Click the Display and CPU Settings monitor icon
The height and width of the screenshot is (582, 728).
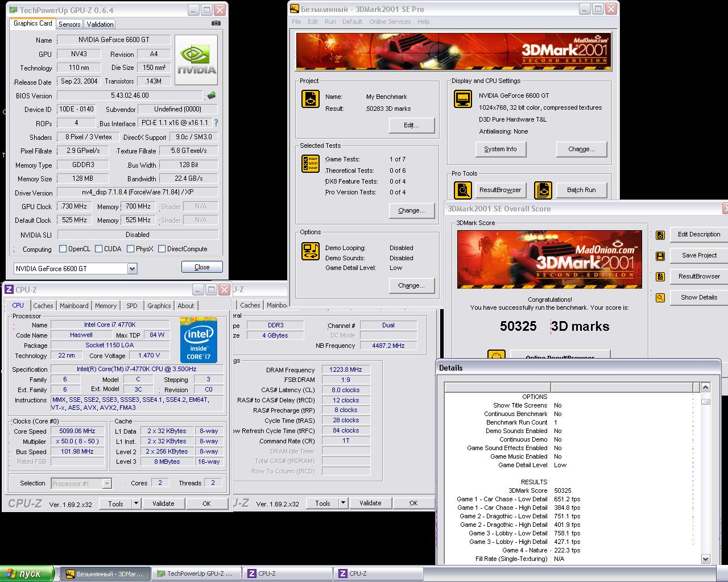point(462,99)
